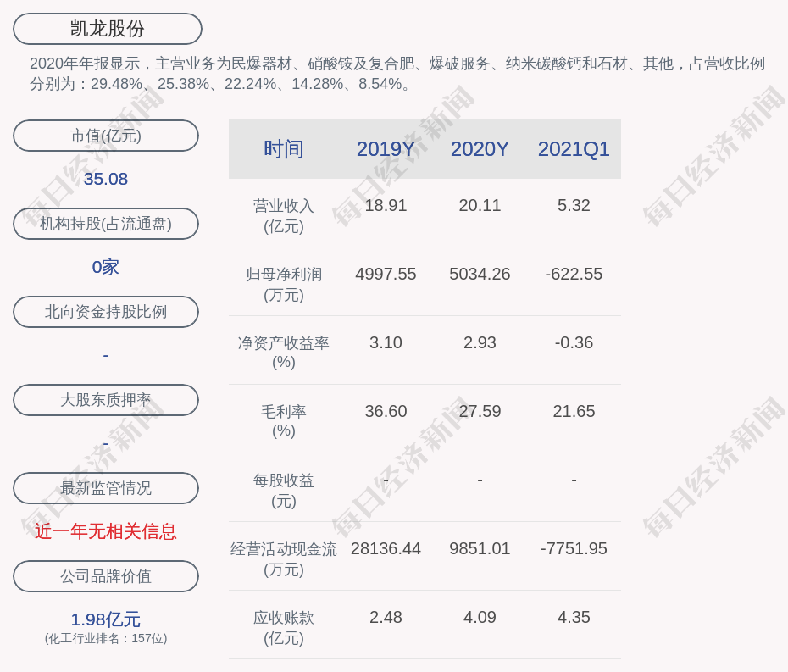Viewport: 788px width, 672px height.
Task: Open the 公司品牌价值 section
Action: (x=105, y=576)
